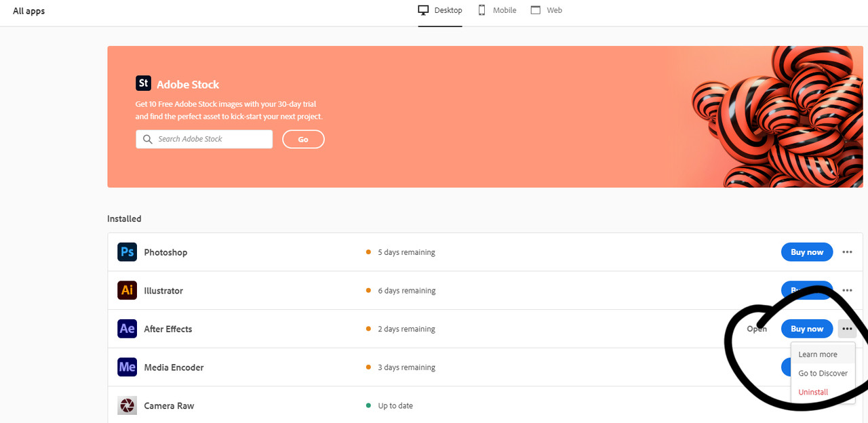Click the Camera Raw name label
Image resolution: width=868 pixels, height=423 pixels.
[x=169, y=405]
